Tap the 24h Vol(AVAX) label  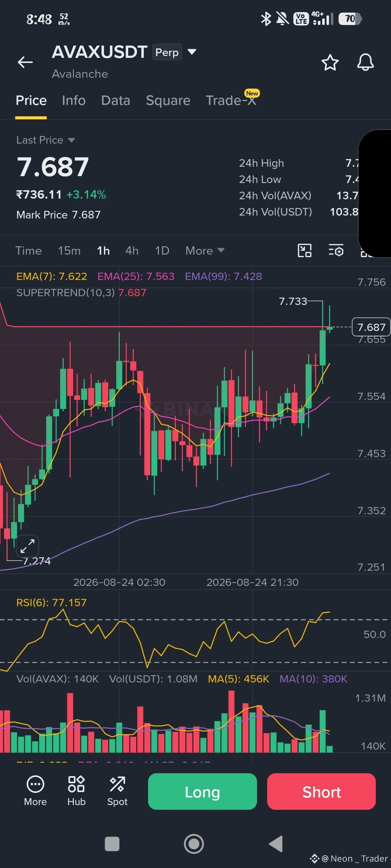tap(275, 196)
